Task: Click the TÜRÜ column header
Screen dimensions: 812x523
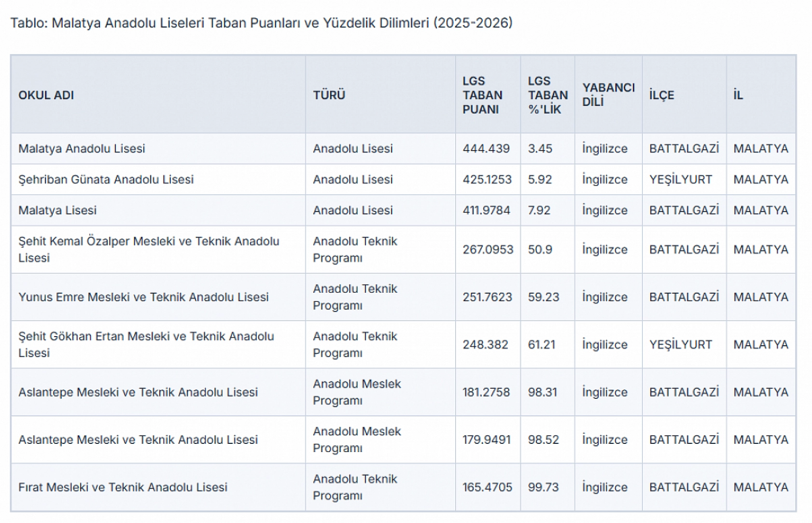Action: 329,95
